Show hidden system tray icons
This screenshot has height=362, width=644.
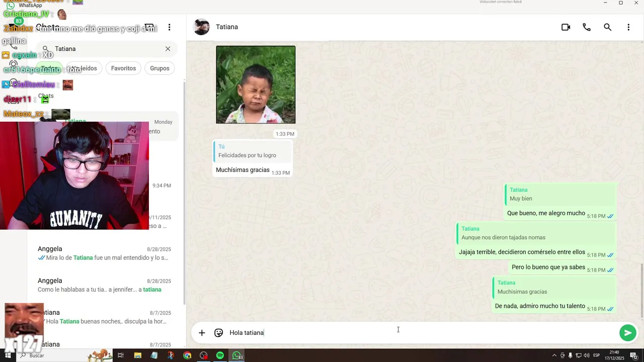pyautogui.click(x=554, y=355)
